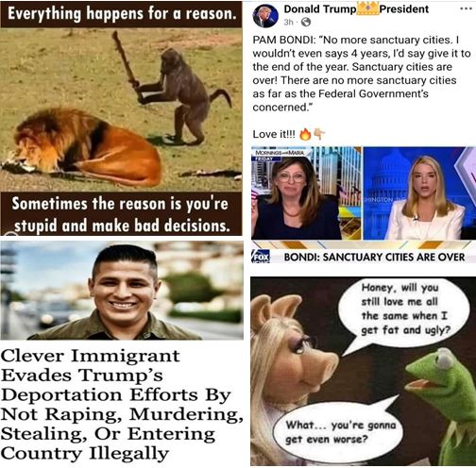Click the Clever Immigrant headline text

point(121,405)
